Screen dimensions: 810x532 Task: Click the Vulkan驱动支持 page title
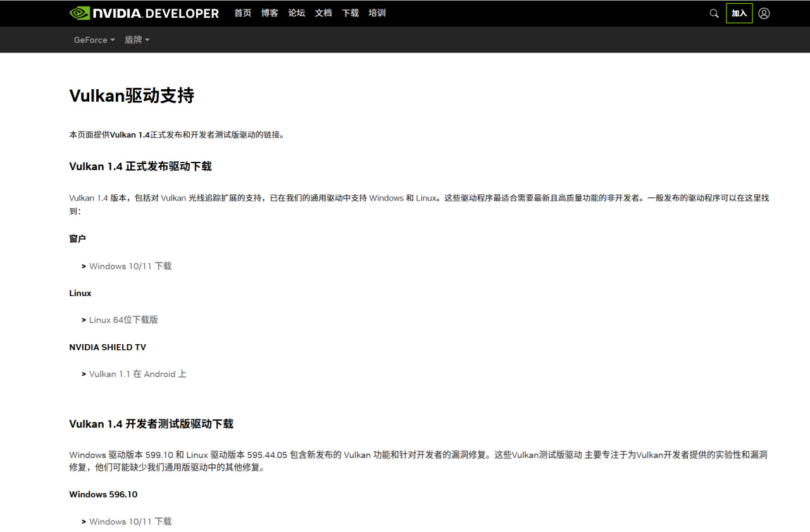coord(132,96)
